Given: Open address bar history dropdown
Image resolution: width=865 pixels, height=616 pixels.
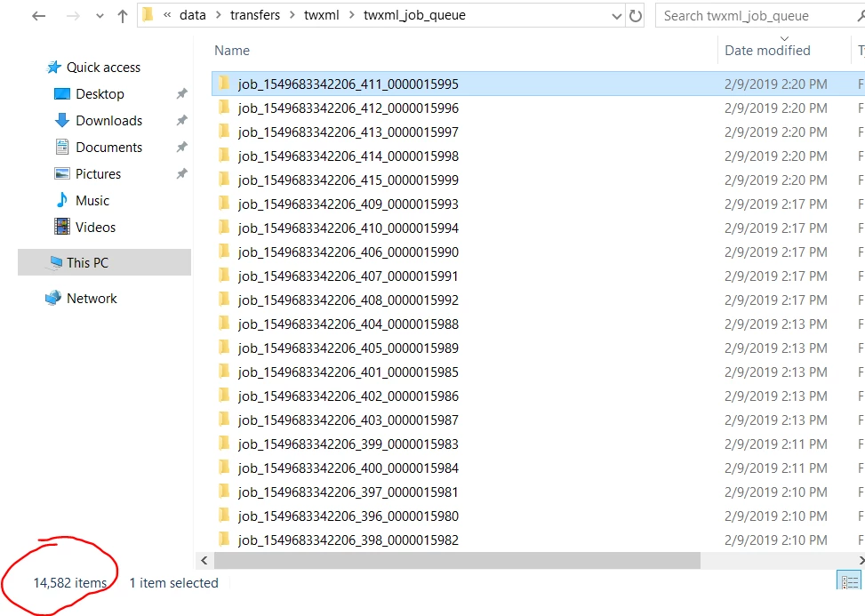Looking at the screenshot, I should [617, 16].
